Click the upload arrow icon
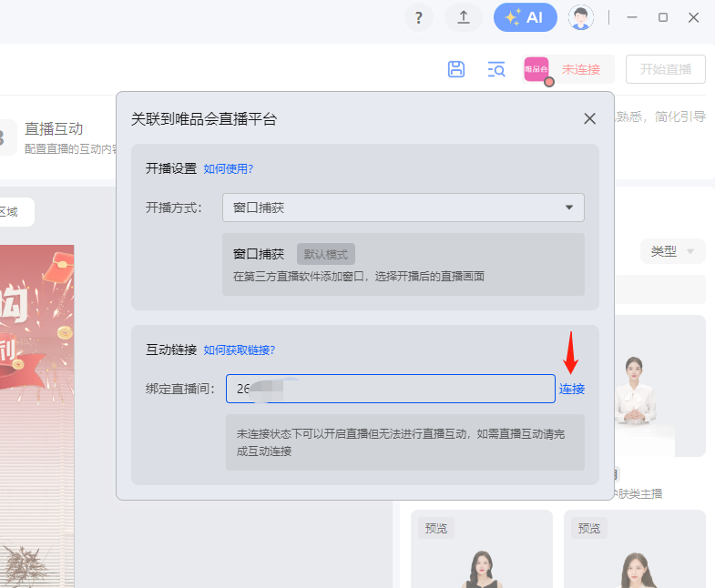The width and height of the screenshot is (715, 588). (x=464, y=18)
